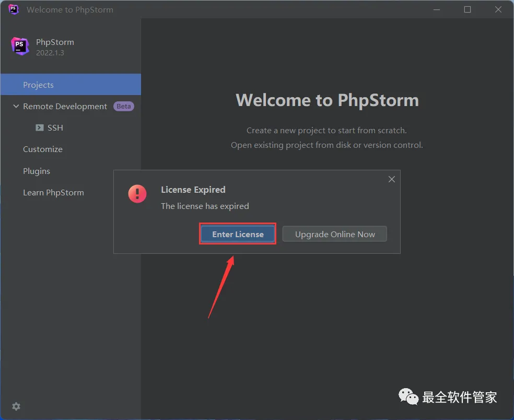
Task: Select the SSH item
Action: coord(55,127)
